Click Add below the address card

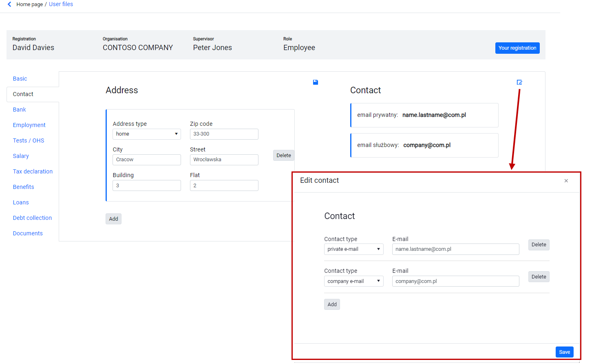(113, 219)
